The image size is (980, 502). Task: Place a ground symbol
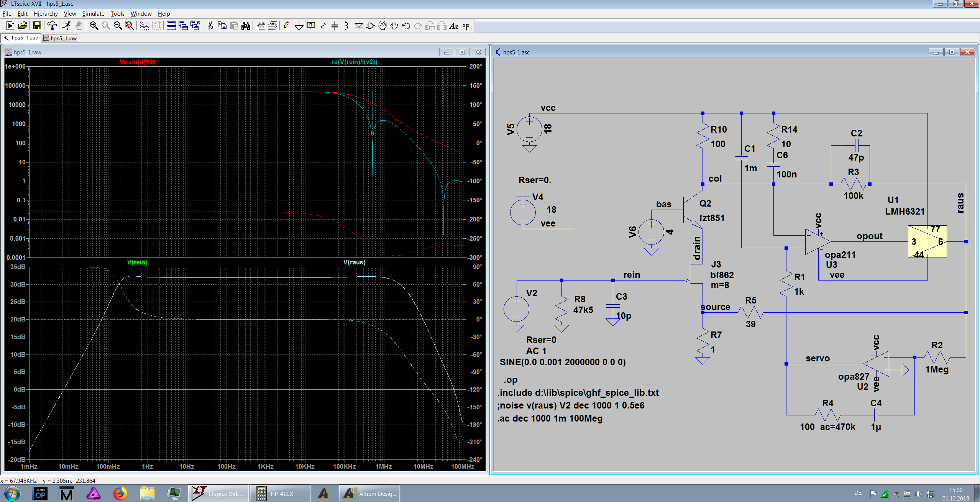click(299, 26)
